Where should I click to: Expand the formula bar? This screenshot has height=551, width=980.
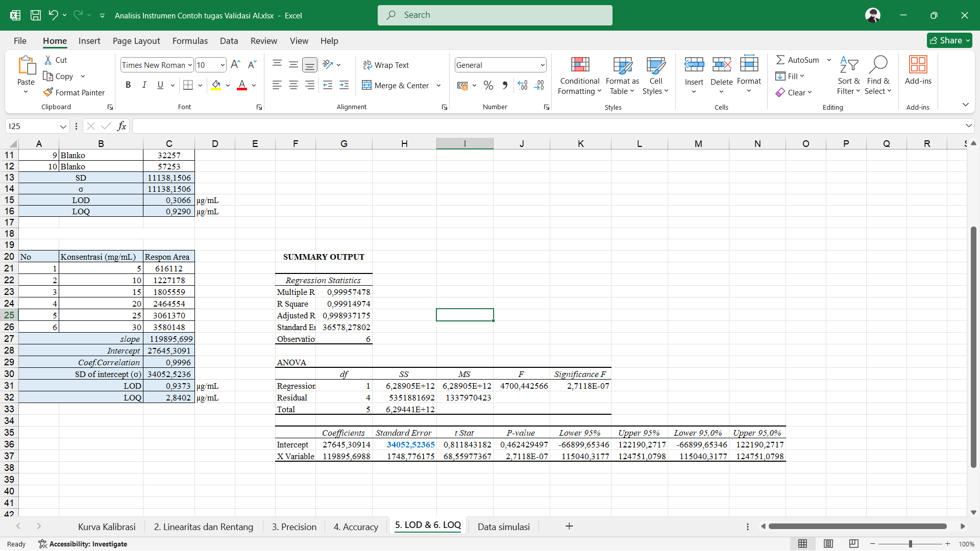(968, 126)
